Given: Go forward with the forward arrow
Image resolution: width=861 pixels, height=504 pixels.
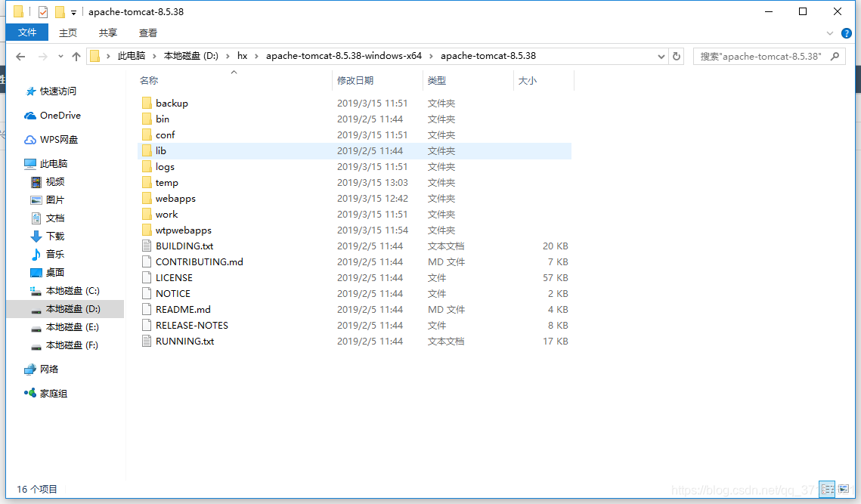Looking at the screenshot, I should 42,57.
